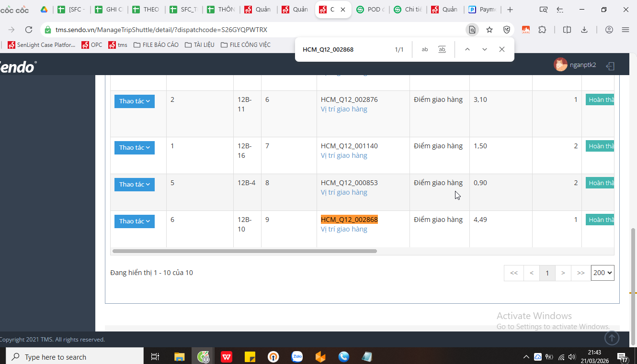The width and height of the screenshot is (637, 364).
Task: Open Vị trí giao hàng link under HCM_Q12_000853
Action: tap(344, 192)
